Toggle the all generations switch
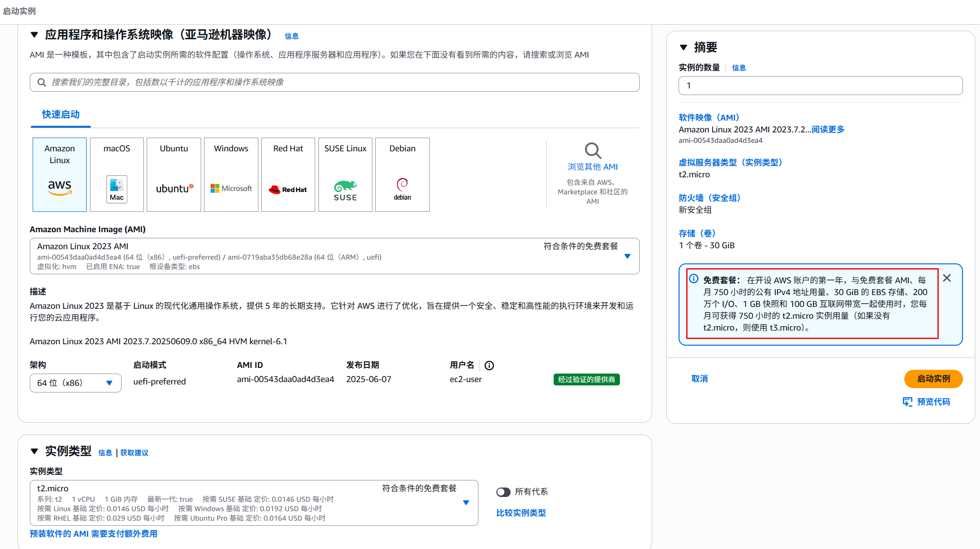980x549 pixels. pos(503,492)
